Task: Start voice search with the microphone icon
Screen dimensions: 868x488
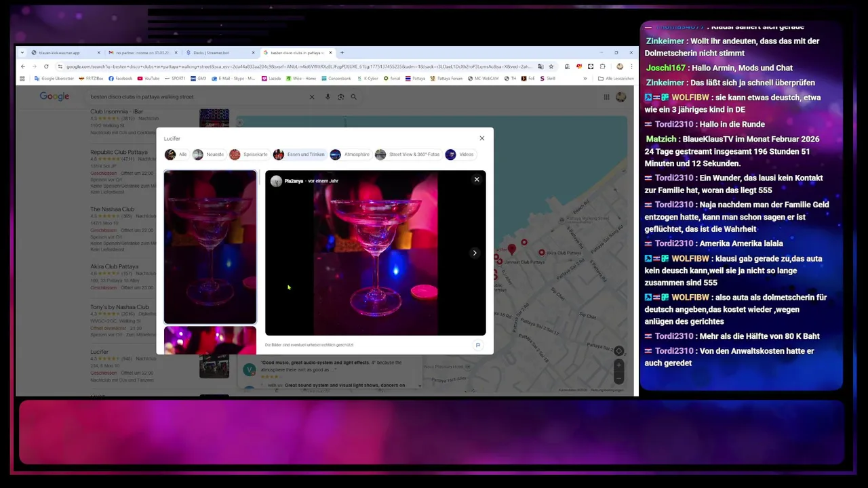Action: (x=328, y=97)
